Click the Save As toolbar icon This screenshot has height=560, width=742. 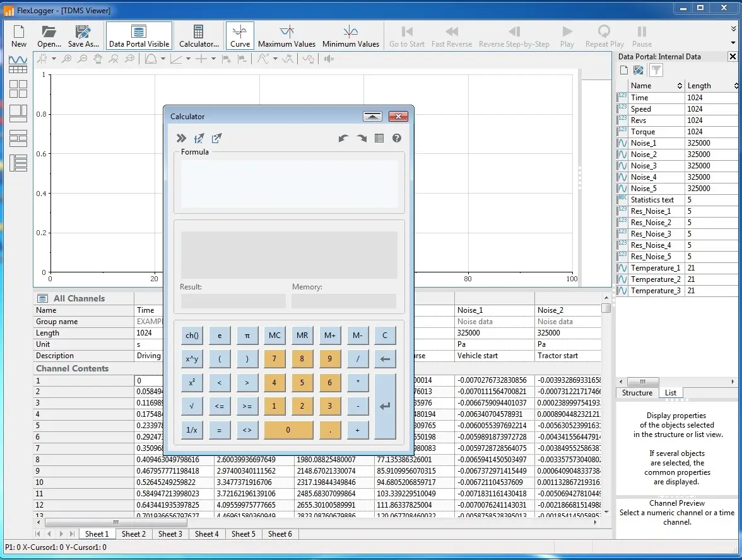point(83,36)
